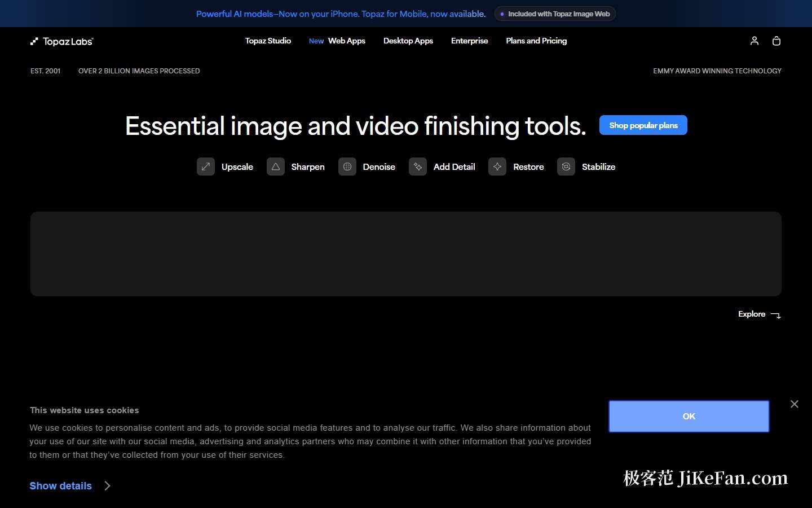Click the New tag beside Web Apps
The height and width of the screenshot is (508, 812).
[x=316, y=41]
